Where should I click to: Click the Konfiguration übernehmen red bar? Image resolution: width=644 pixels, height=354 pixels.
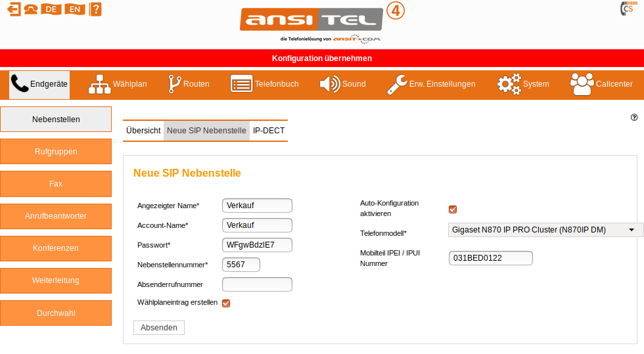(322, 58)
